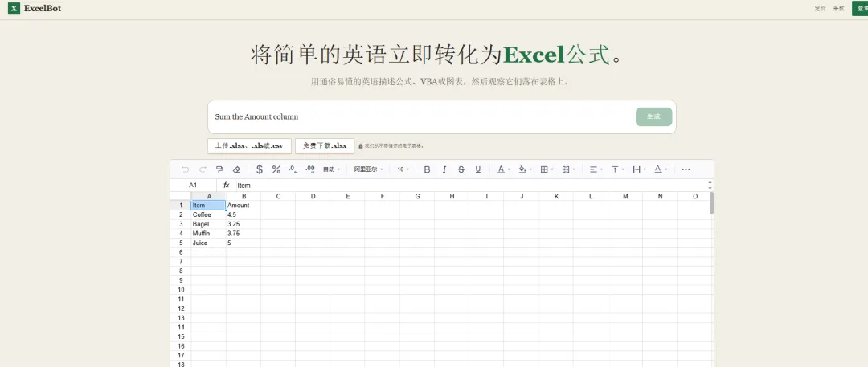Select the paint format brush tool
Screen dimensions: 868x367
click(219, 169)
